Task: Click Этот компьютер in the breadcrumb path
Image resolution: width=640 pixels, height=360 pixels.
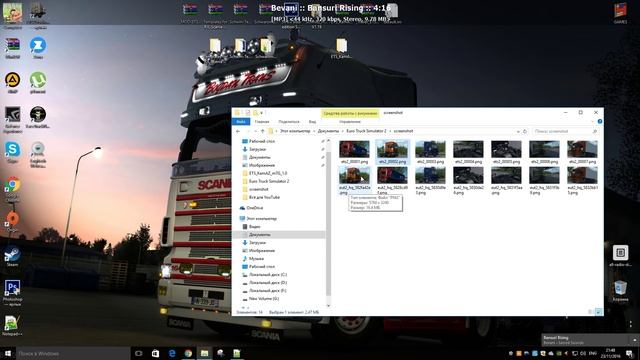Action: coord(295,131)
